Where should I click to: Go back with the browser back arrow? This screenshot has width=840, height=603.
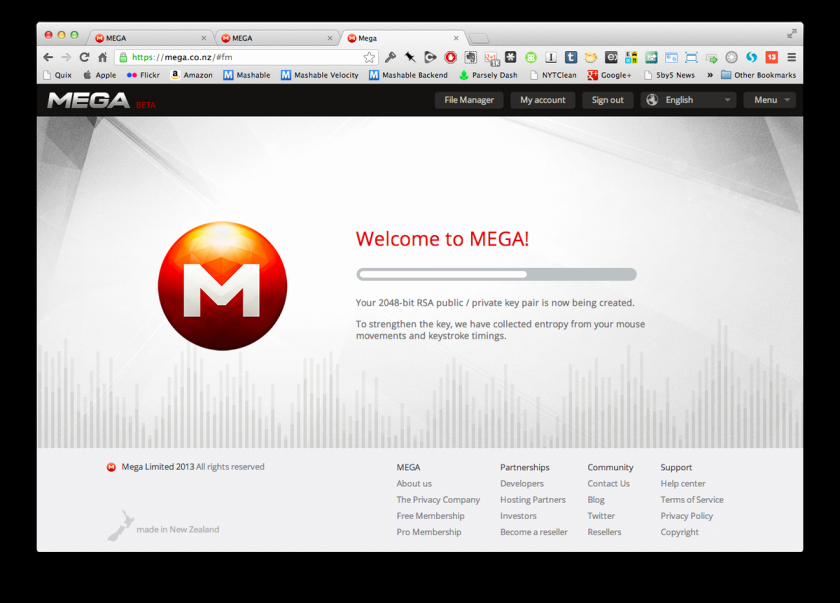pyautogui.click(x=48, y=57)
